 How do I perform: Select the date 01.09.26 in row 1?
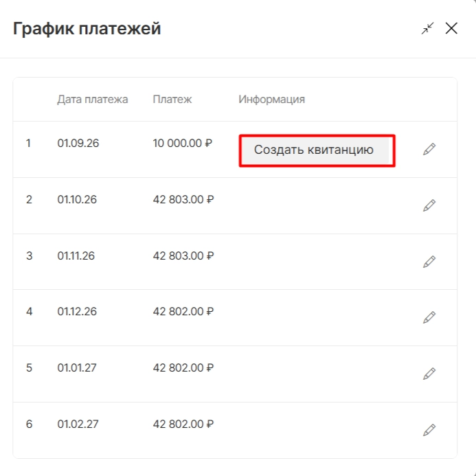tap(78, 144)
